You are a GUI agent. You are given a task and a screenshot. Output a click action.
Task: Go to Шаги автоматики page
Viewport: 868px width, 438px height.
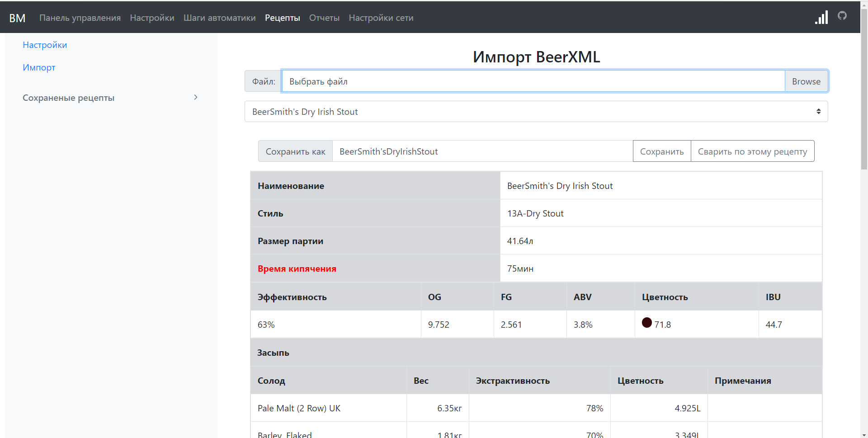(220, 18)
